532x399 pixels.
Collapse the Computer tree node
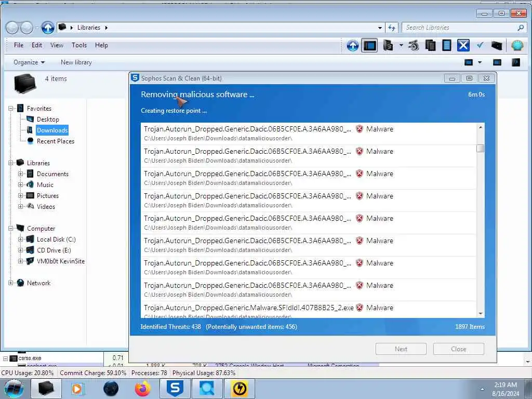[x=10, y=229]
